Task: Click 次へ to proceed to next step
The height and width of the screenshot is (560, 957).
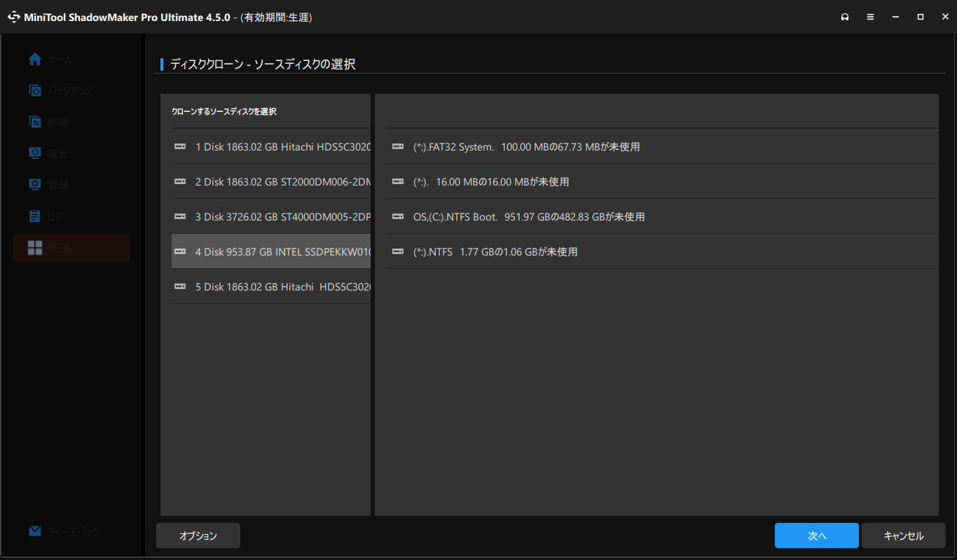Action: click(x=817, y=535)
